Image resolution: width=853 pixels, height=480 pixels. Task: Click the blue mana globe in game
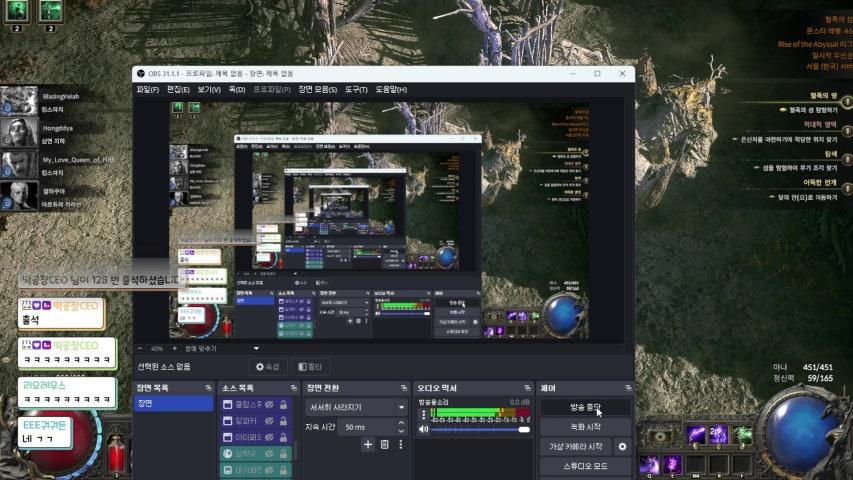point(800,434)
